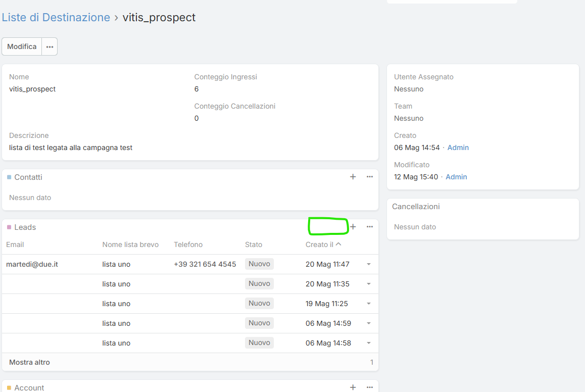Sort leads by Stato column header
Screen dimensions: 585x392
coord(254,244)
